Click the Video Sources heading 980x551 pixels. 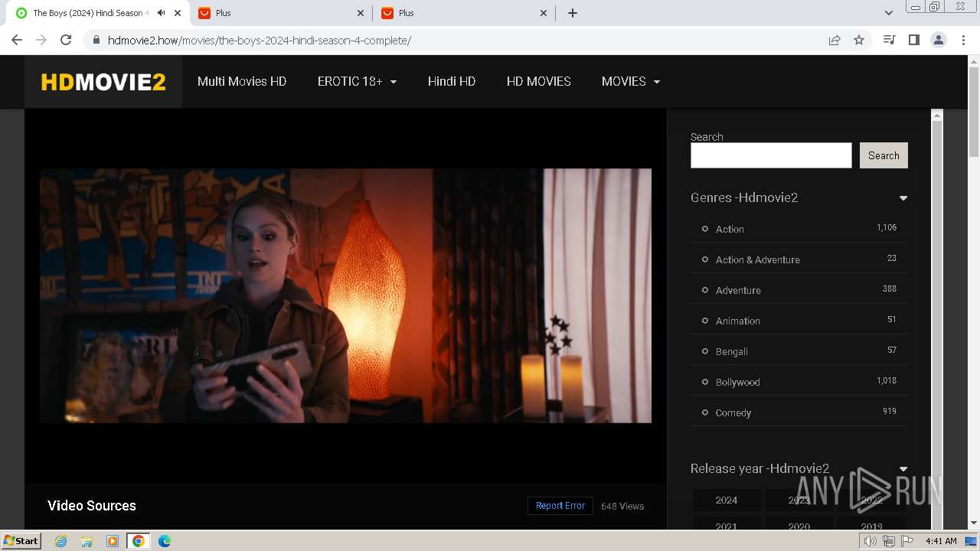pyautogui.click(x=92, y=506)
